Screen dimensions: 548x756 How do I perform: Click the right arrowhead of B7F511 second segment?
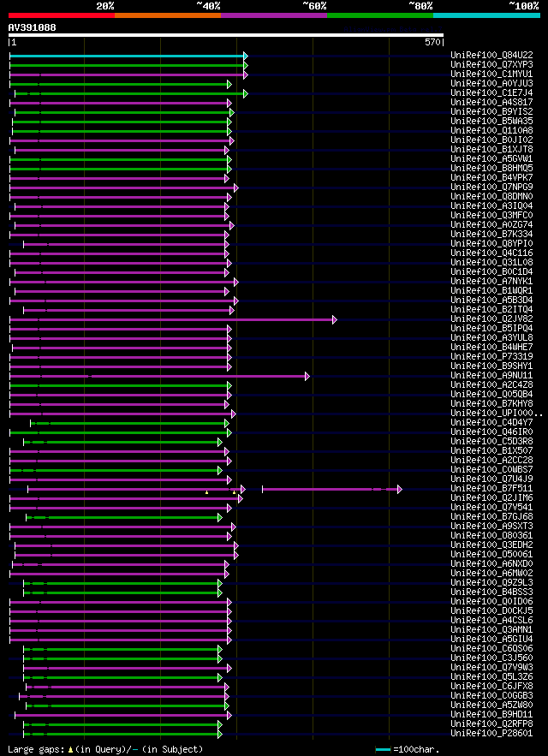(399, 489)
